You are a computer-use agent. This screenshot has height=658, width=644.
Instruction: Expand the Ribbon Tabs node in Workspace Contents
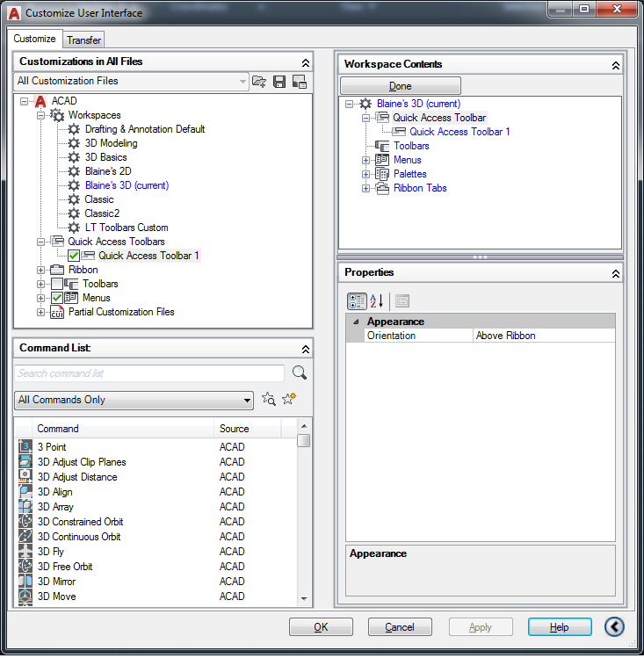point(365,188)
